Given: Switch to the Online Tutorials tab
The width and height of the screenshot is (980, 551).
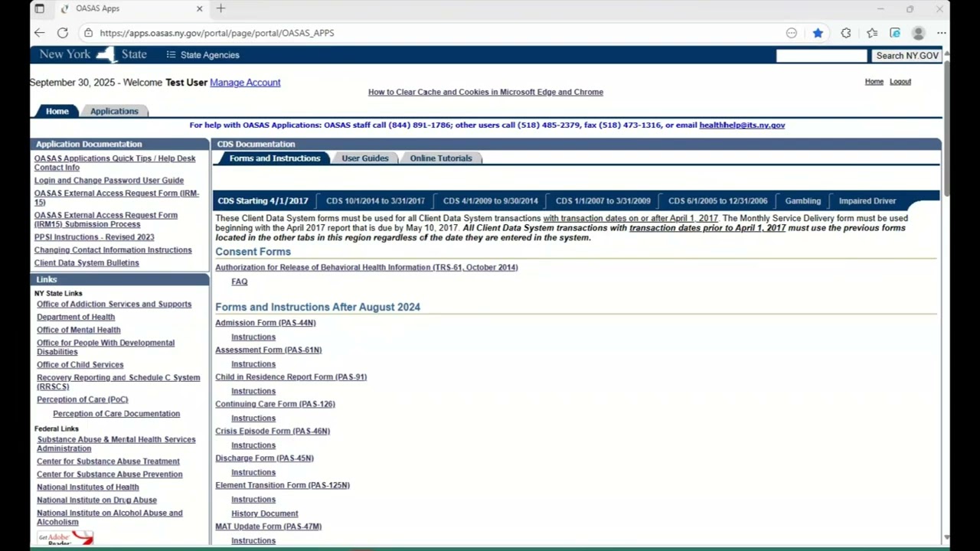Looking at the screenshot, I should coord(440,158).
